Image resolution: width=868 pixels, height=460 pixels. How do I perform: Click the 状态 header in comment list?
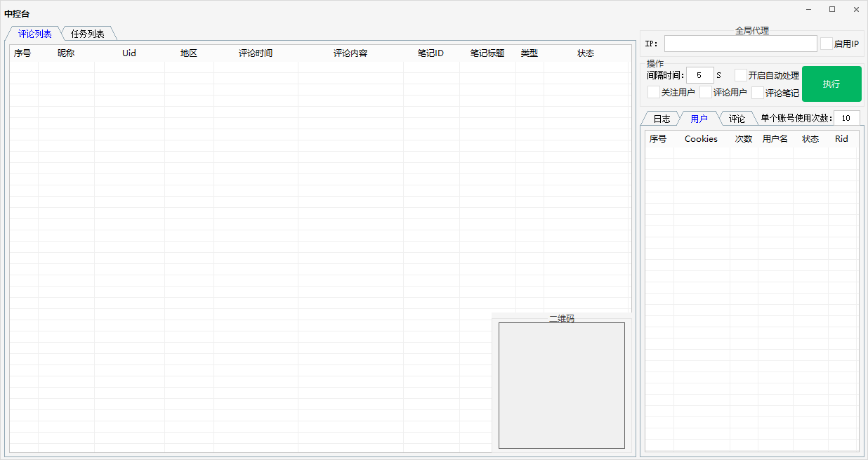coord(586,53)
